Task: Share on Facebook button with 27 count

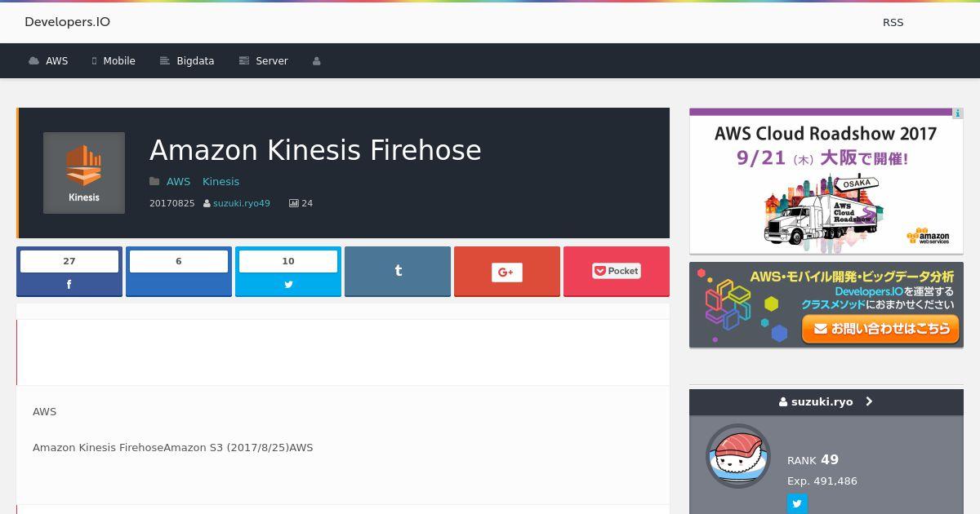Action: tap(69, 272)
